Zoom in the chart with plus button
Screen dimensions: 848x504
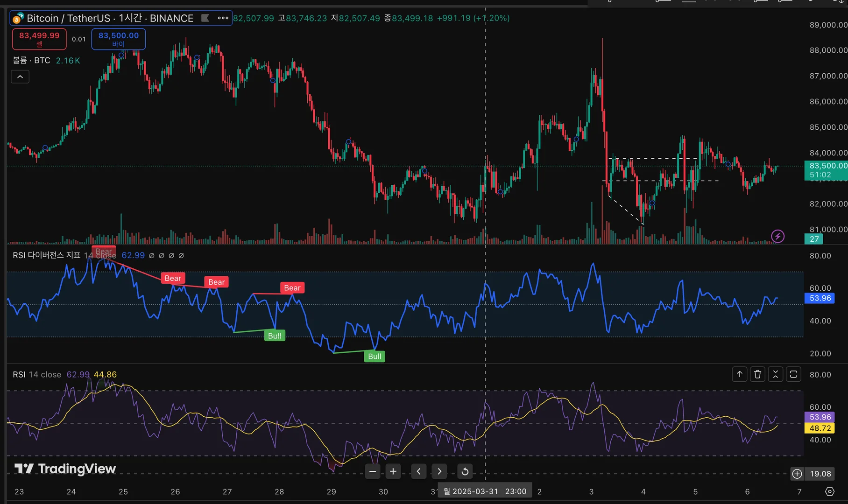393,471
